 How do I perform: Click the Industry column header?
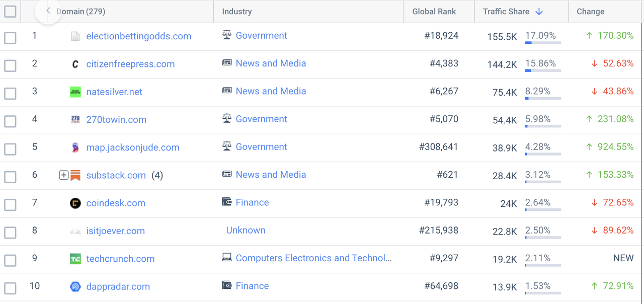tap(237, 12)
